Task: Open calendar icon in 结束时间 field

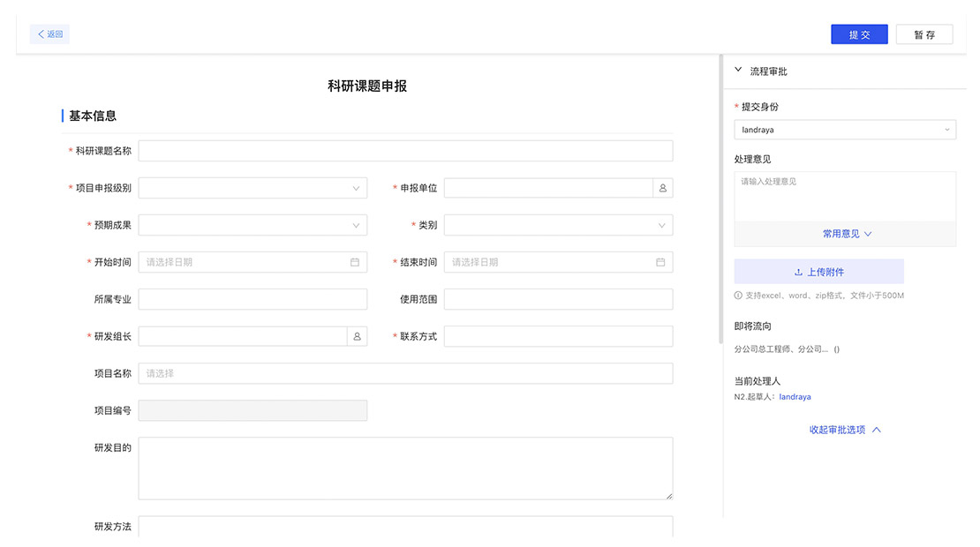Action: coord(660,262)
